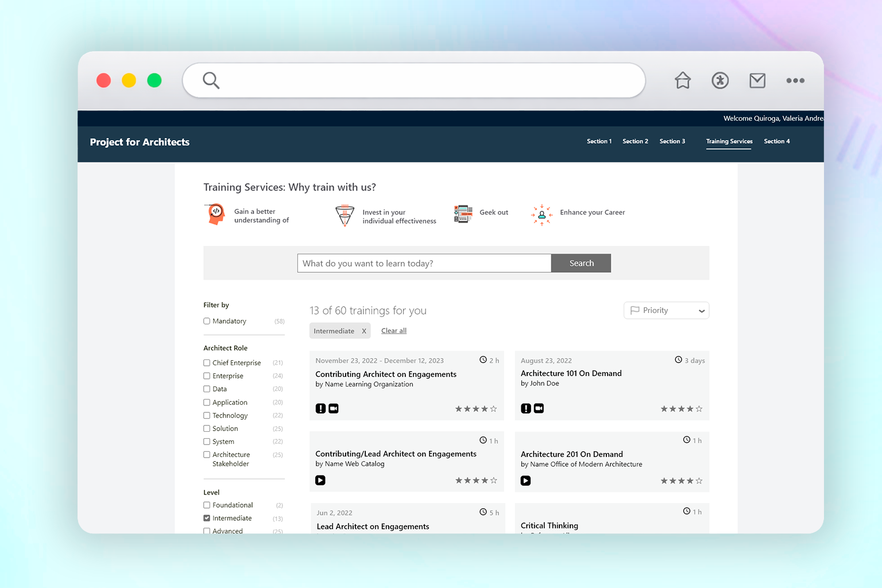The image size is (882, 588).
Task: Open the mail icon in the browser toolbar
Action: point(757,80)
